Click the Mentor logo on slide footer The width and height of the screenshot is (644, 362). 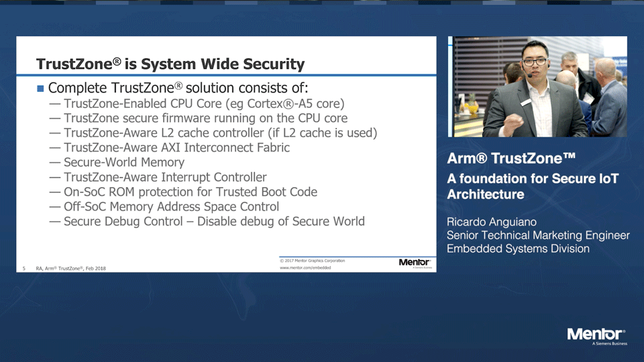tap(414, 263)
